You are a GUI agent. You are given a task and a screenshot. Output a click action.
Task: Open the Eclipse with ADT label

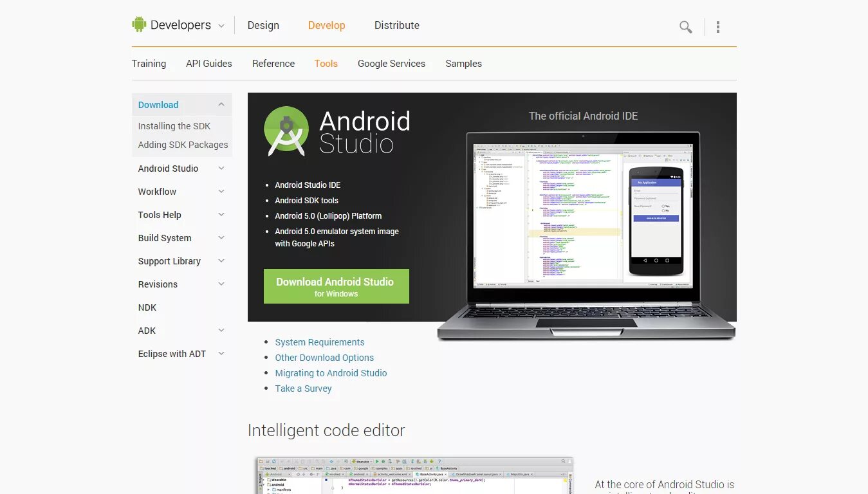click(172, 354)
